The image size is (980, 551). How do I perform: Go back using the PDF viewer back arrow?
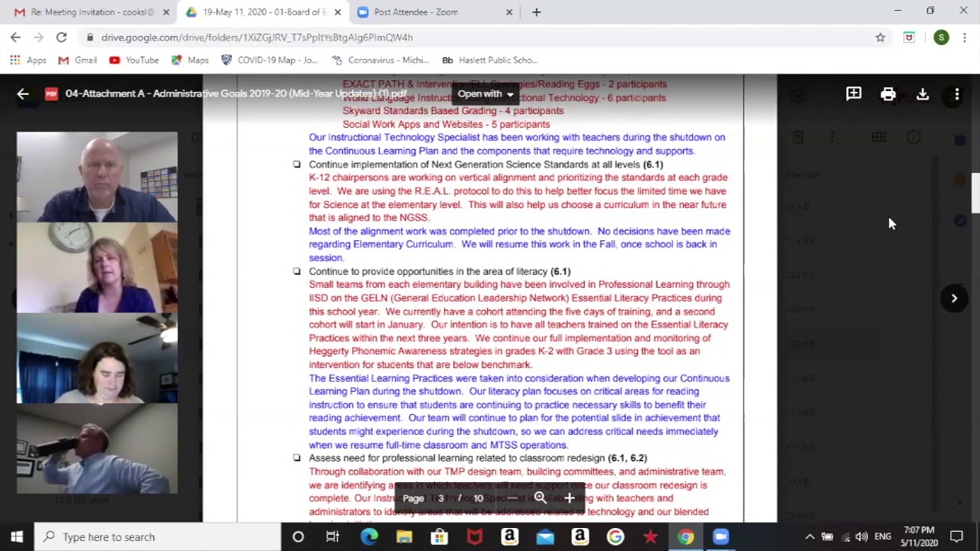[23, 94]
